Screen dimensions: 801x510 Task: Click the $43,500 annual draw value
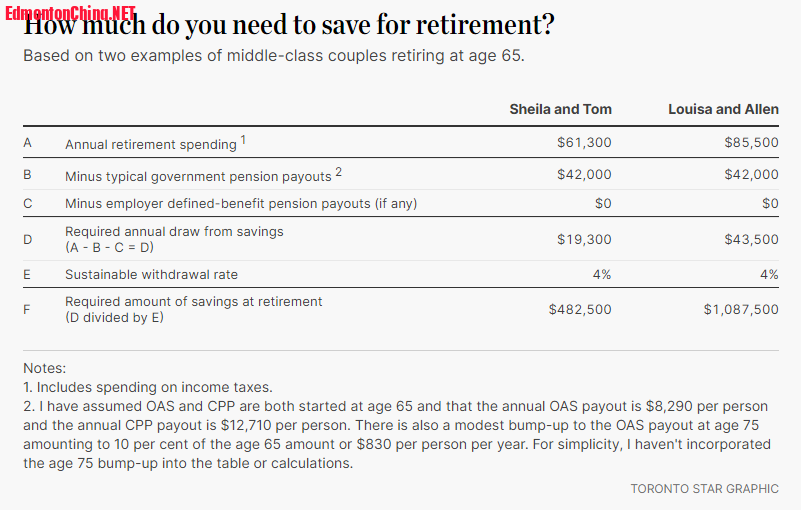[751, 240]
